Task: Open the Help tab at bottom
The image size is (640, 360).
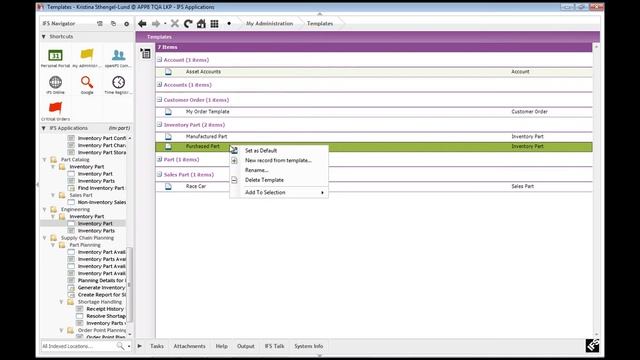Action: [222, 346]
